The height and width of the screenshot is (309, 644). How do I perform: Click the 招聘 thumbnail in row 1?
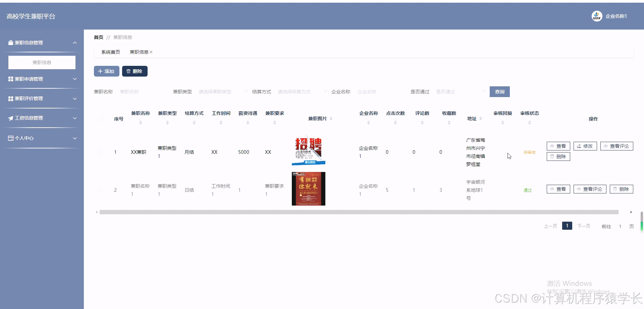(x=309, y=151)
